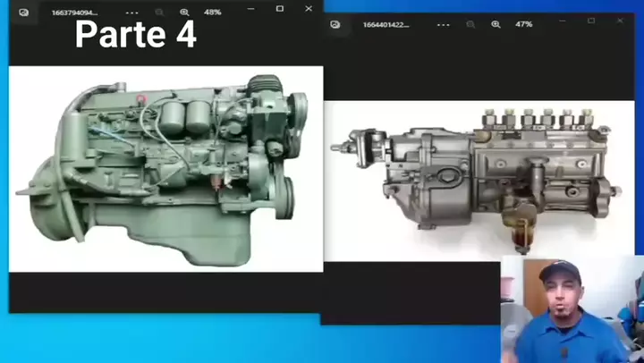Click the Photos app icon in left window
The height and width of the screenshot is (363, 644).
coord(24,13)
